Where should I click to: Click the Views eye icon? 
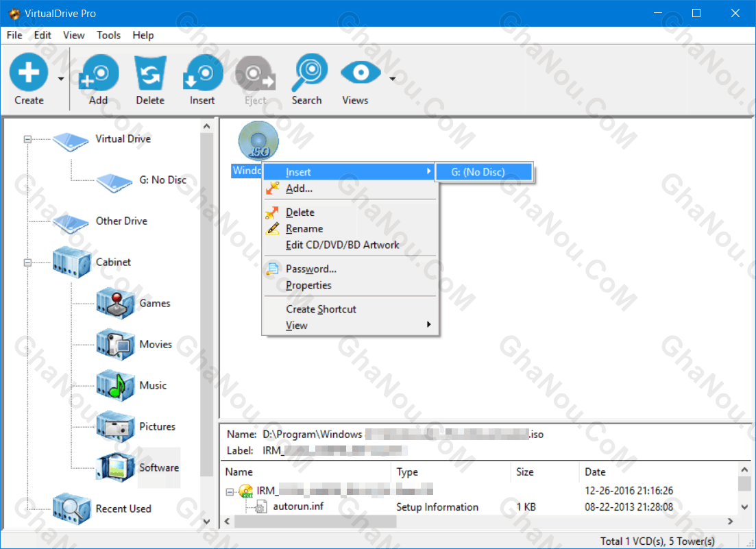coord(360,73)
